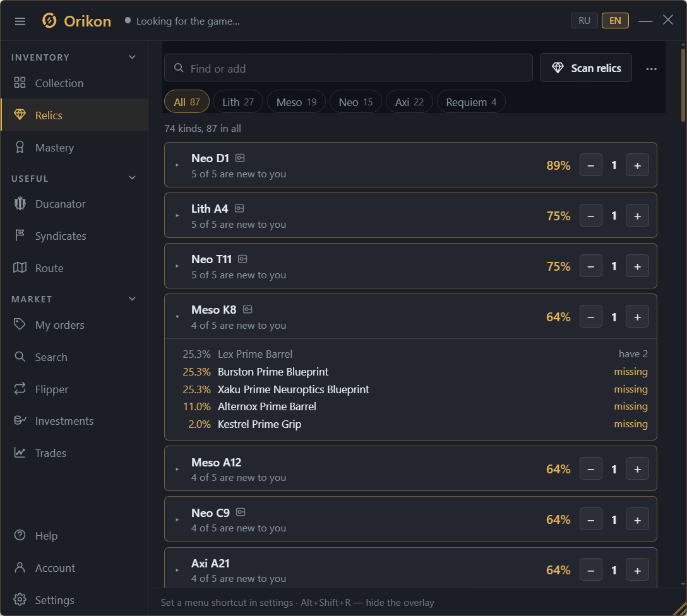This screenshot has height=616, width=687.
Task: Open Collection in the sidebar
Action: pyautogui.click(x=74, y=83)
